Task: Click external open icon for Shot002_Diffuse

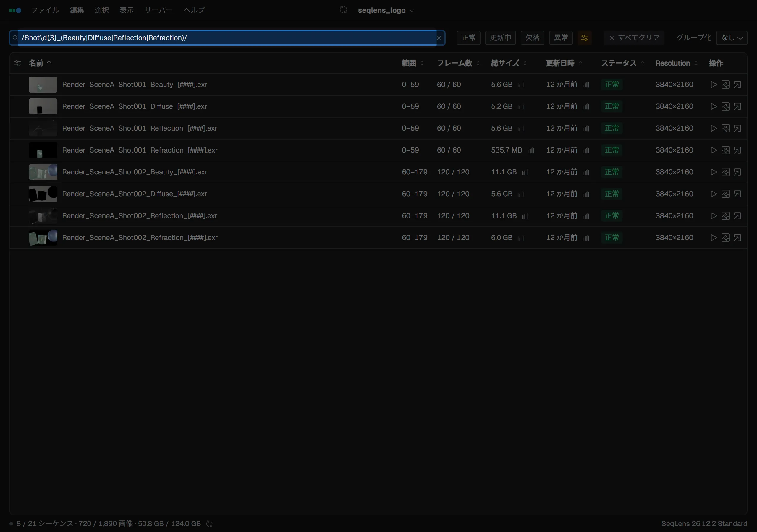Action: pyautogui.click(x=737, y=194)
